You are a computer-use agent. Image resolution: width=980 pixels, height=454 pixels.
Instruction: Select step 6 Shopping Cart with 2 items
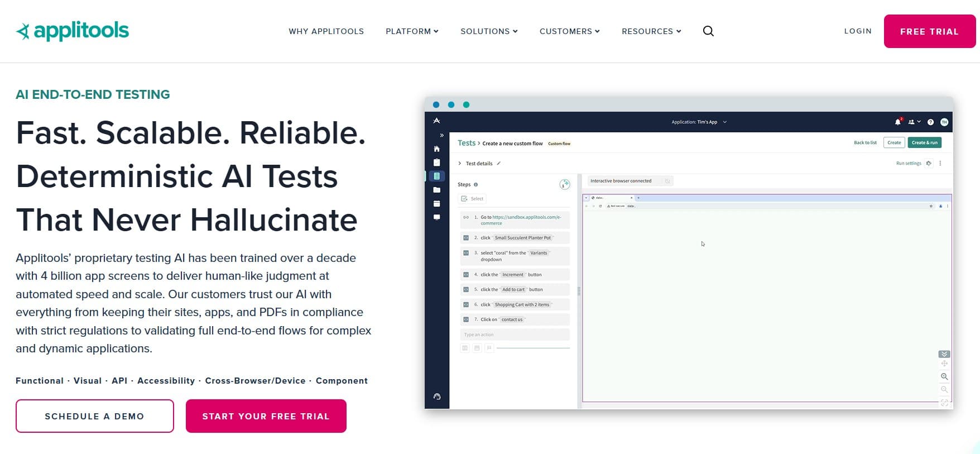pos(515,305)
